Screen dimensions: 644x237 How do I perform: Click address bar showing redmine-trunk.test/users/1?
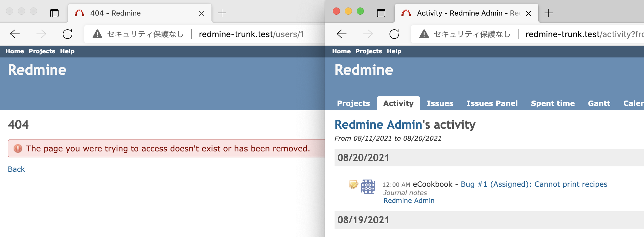(x=205, y=34)
